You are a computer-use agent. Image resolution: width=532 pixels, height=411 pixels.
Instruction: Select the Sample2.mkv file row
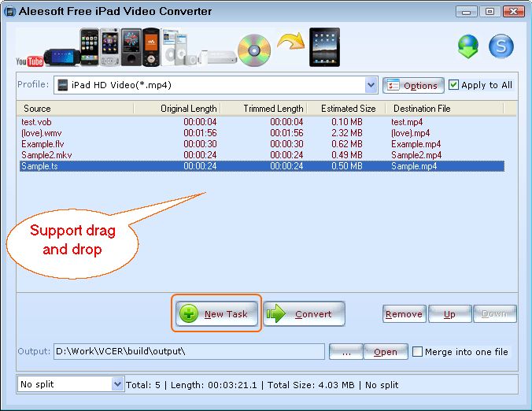point(262,155)
